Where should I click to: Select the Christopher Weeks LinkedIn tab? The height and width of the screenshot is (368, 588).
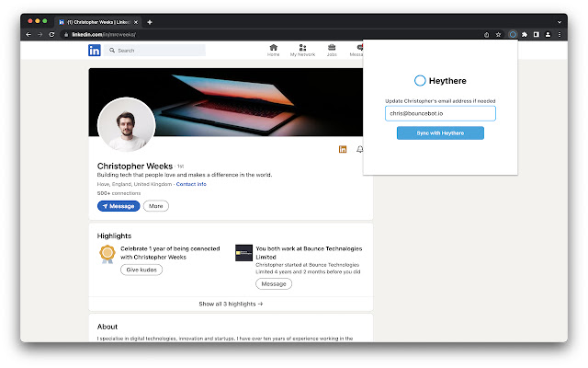[97, 22]
